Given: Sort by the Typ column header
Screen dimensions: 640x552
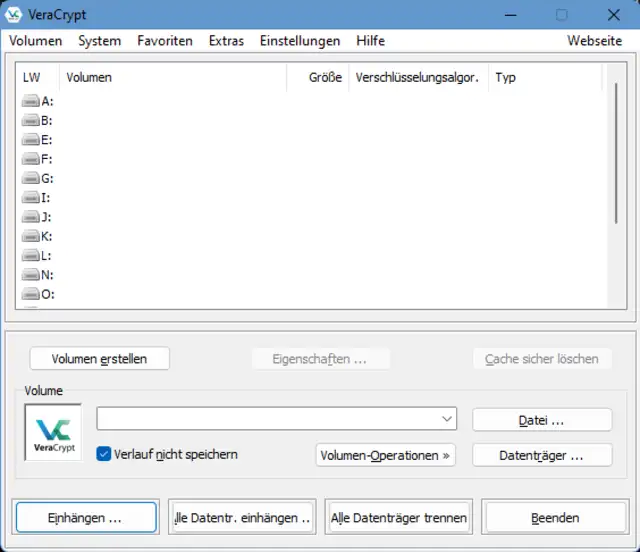Looking at the screenshot, I should click(545, 77).
